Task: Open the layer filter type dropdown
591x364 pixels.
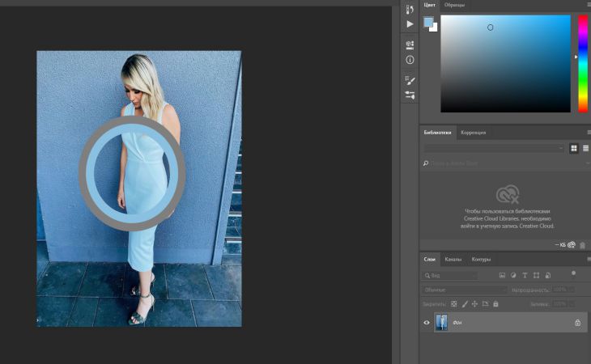Action: [449, 276]
